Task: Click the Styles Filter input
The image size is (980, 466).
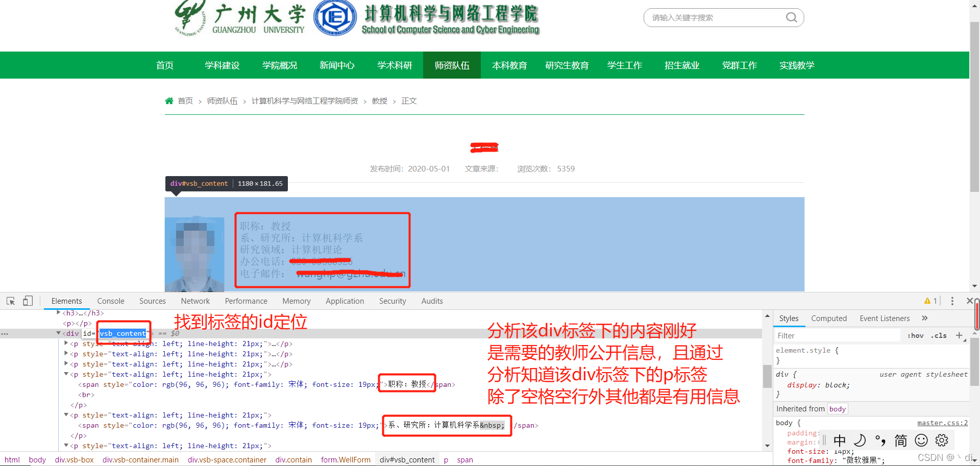Action: [x=837, y=335]
